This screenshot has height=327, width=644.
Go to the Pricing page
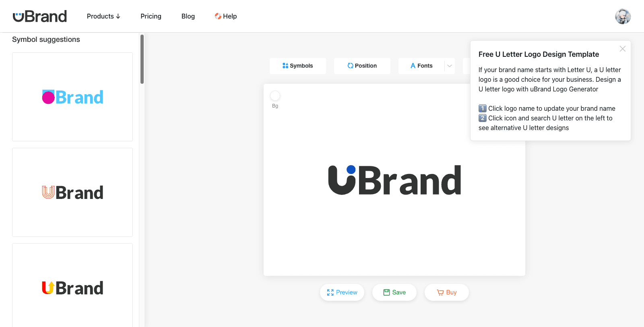151,16
